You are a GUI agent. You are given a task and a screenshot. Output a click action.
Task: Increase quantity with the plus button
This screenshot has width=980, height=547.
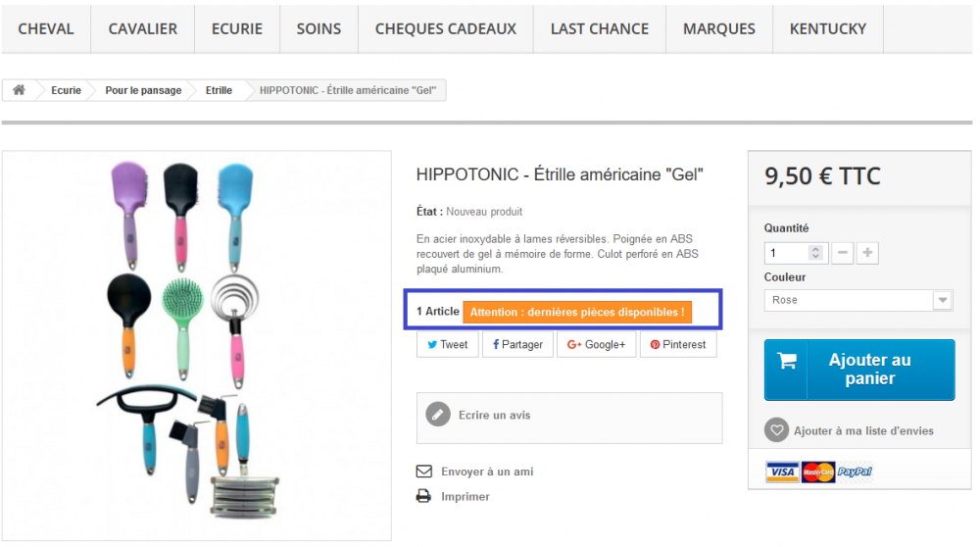[867, 253]
